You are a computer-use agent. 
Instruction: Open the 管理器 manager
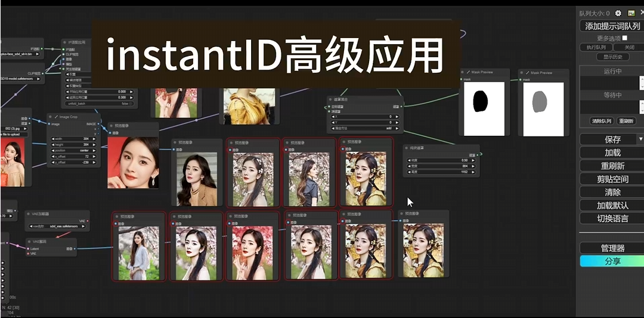point(612,248)
